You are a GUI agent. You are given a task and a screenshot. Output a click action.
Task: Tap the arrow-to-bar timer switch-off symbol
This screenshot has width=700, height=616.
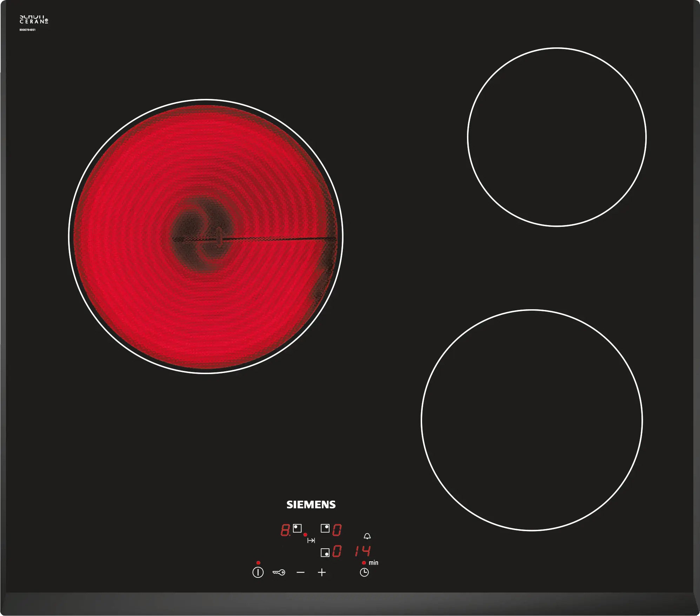coord(311,541)
